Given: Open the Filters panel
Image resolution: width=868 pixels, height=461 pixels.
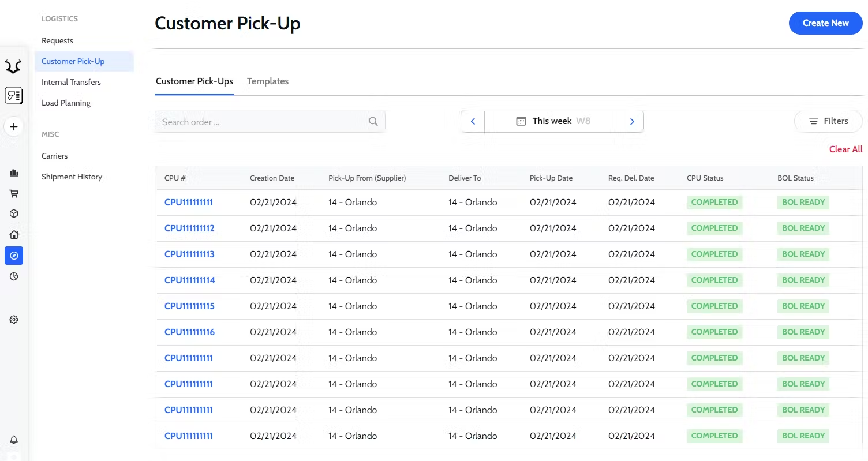Looking at the screenshot, I should pyautogui.click(x=828, y=121).
